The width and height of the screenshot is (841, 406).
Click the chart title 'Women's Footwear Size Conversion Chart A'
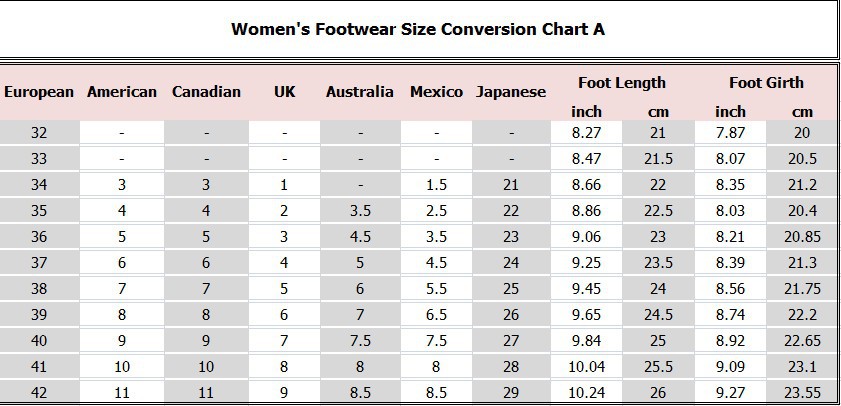(x=418, y=28)
